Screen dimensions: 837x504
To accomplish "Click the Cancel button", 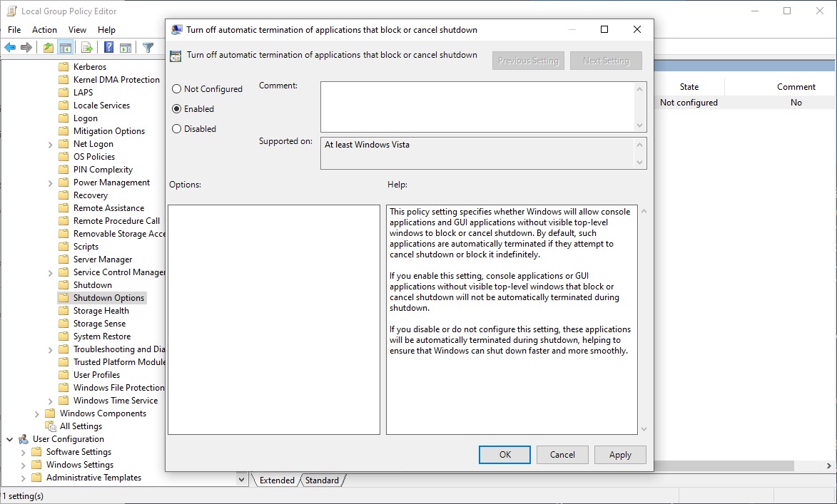I will (562, 455).
